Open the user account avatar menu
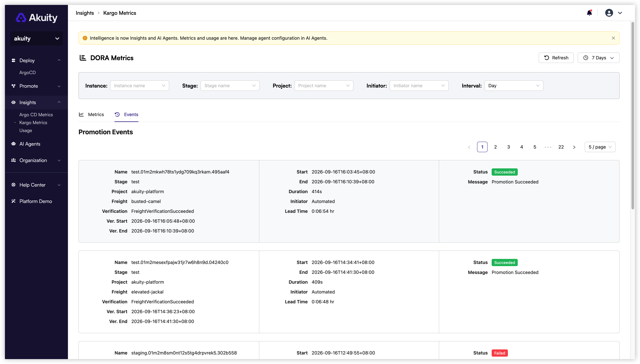Image resolution: width=640 pixels, height=364 pixels. 609,13
